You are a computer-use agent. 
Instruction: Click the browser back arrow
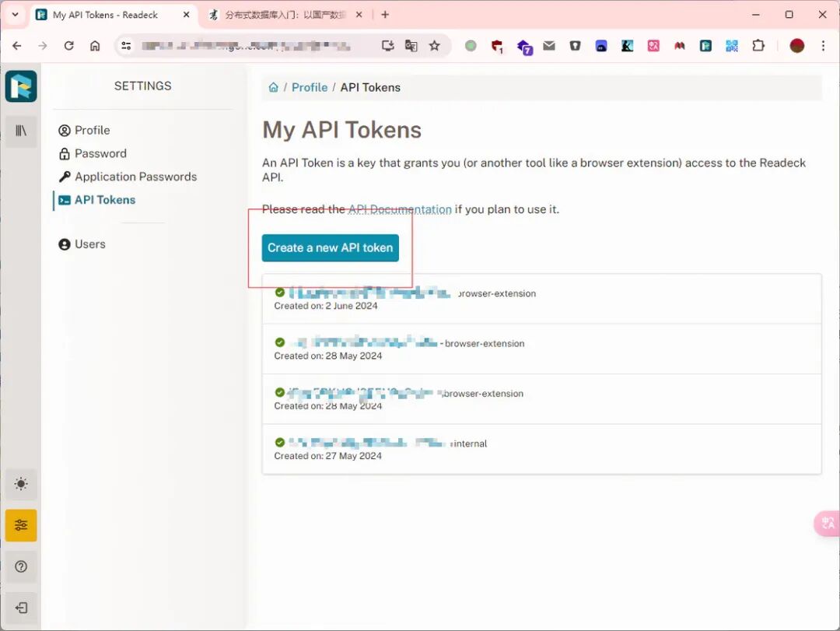coord(16,46)
